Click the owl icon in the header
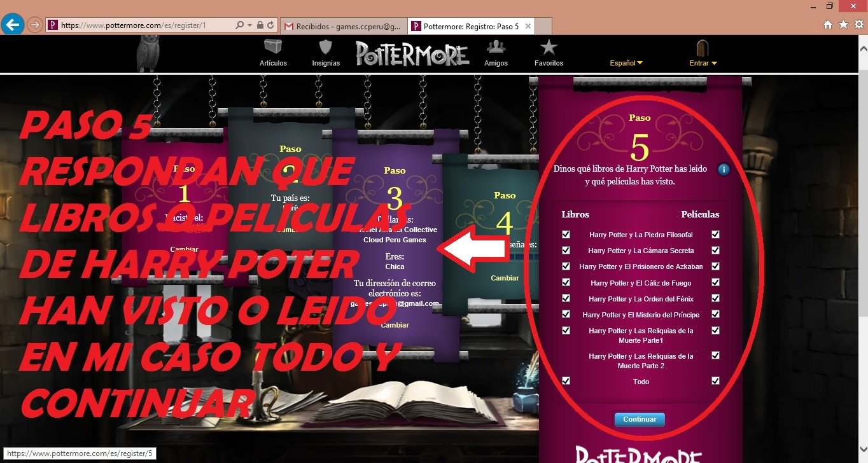Viewport: 868px width, 463px height. [149, 53]
